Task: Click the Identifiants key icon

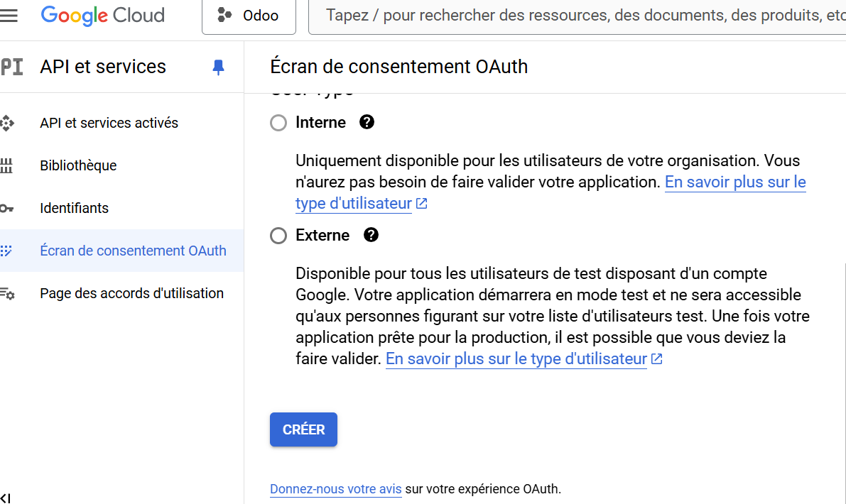Action: coord(6,208)
